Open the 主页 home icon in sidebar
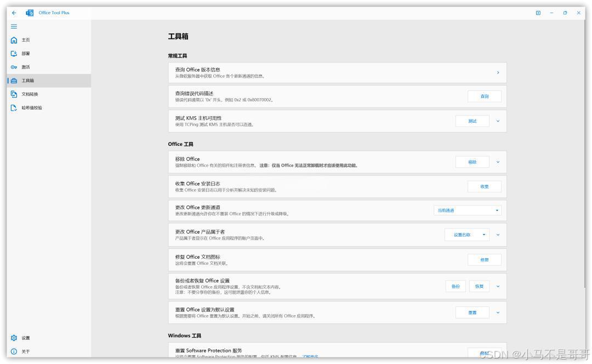This screenshot has width=592, height=364. tap(14, 40)
